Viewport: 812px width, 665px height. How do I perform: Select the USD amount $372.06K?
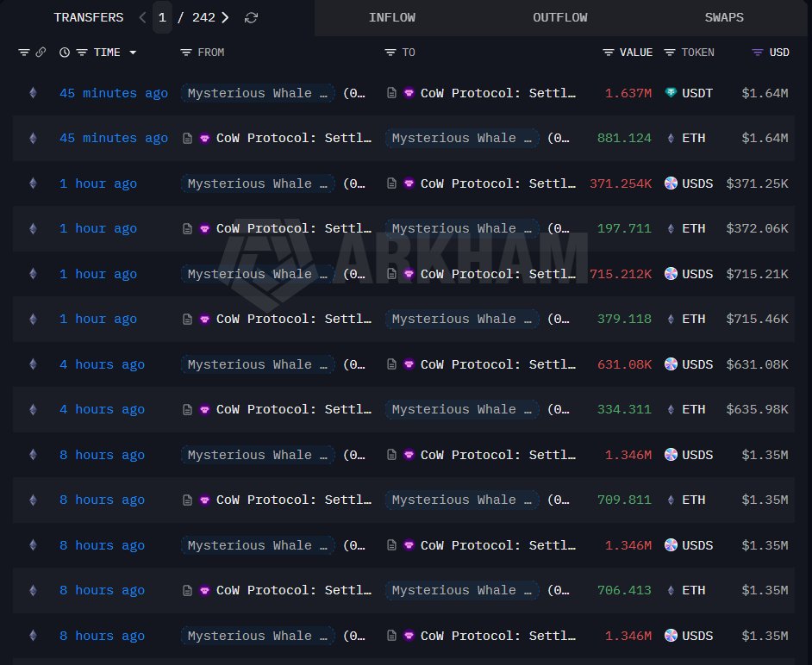coord(757,229)
